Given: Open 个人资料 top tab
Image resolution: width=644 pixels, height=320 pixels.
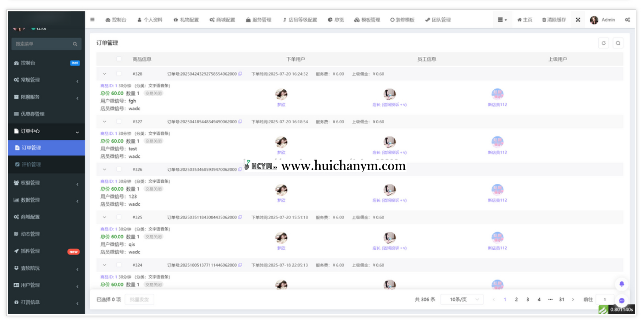Looking at the screenshot, I should point(150,20).
